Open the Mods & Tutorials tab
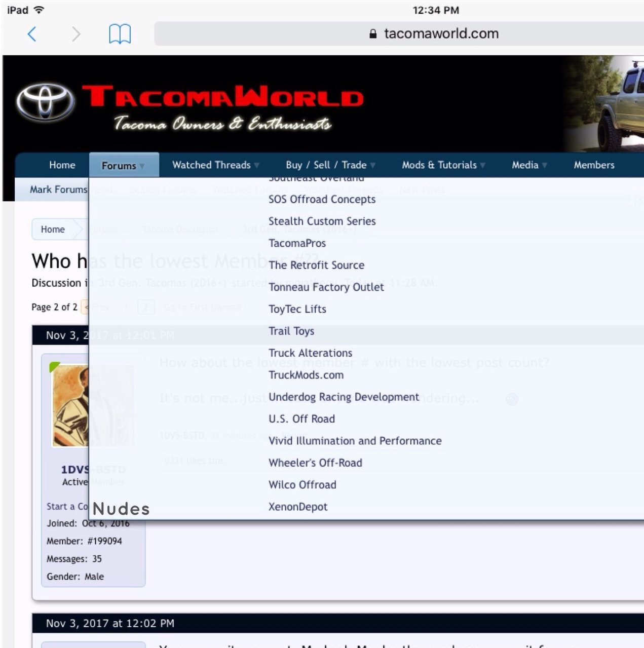 (x=439, y=165)
